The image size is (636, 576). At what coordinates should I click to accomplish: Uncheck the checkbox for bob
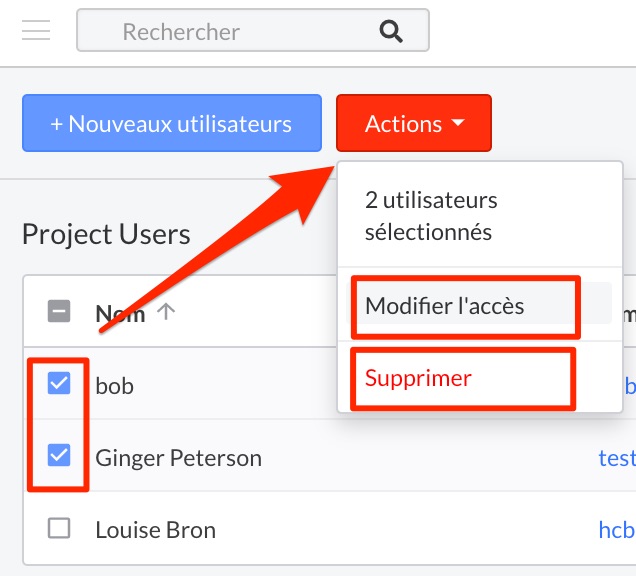pos(59,384)
